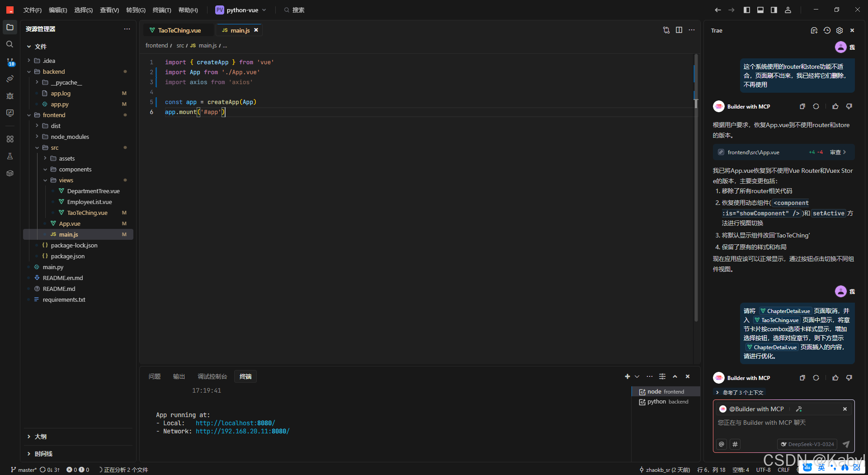
Task: Open the new terminal dropdown arrow
Action: (x=637, y=376)
